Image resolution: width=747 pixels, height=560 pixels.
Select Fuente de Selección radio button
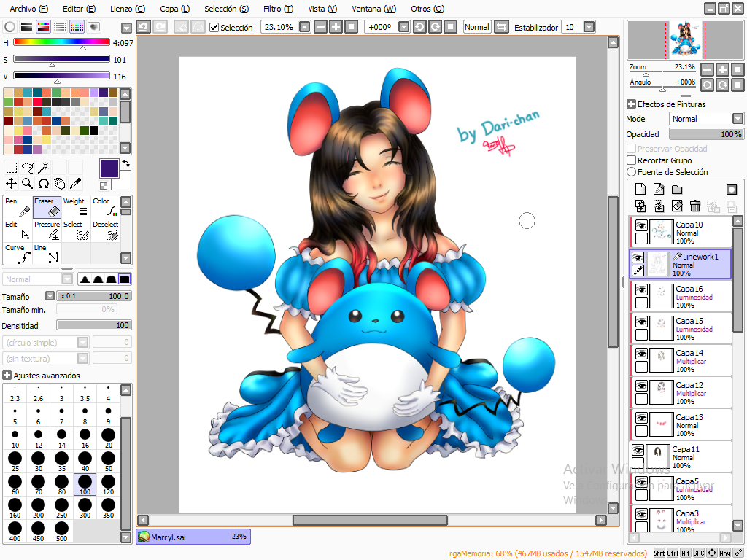[x=631, y=172]
